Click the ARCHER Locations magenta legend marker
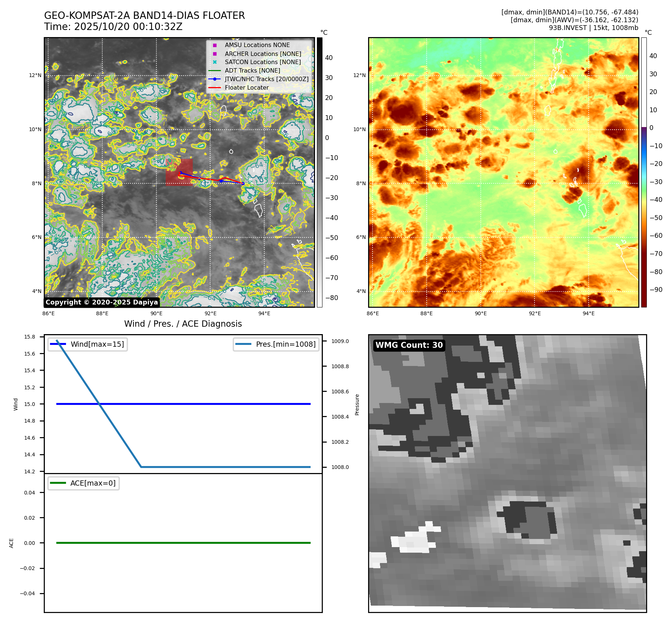This screenshot has height=626, width=672. pos(215,54)
